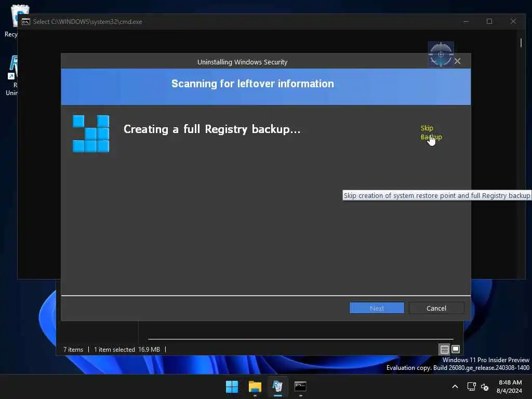Click '1 item selected 16.9 MB' status text

[x=127, y=350]
